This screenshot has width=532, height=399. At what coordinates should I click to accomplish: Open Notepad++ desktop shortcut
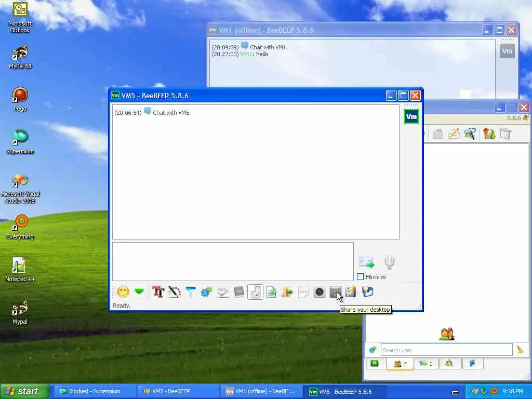[x=20, y=270]
